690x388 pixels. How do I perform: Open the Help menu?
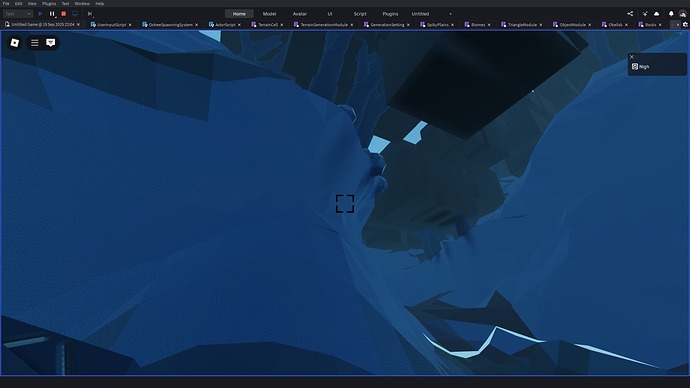pos(100,4)
